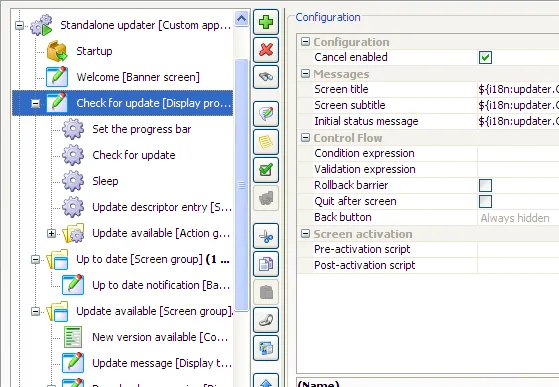Click the red X delete button
Viewport: 559px width, 387px height.
pos(266,50)
